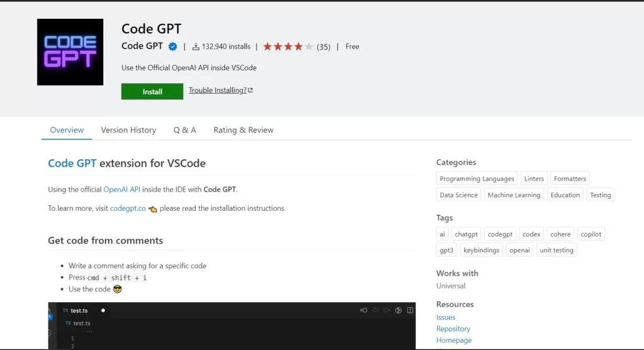Select the Formatters category

pos(570,179)
